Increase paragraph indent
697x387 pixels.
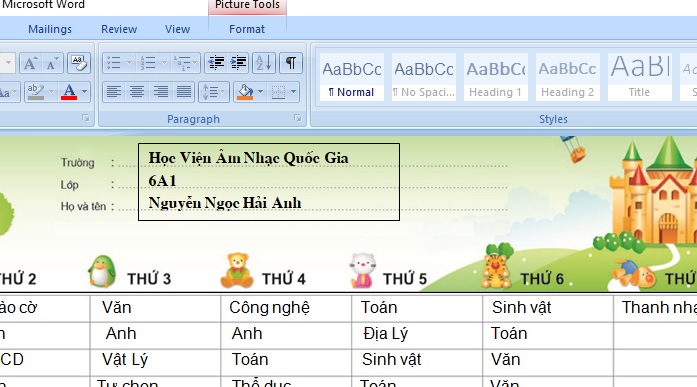(239, 63)
